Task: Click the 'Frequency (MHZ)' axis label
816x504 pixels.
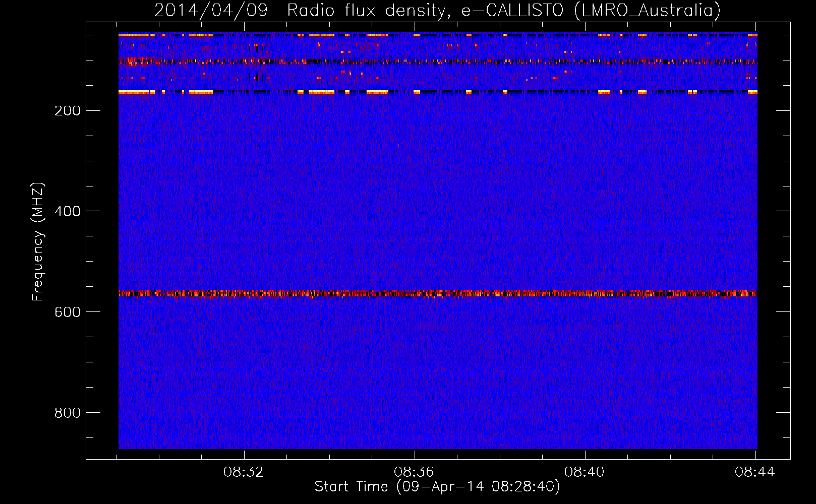Action: (38, 242)
